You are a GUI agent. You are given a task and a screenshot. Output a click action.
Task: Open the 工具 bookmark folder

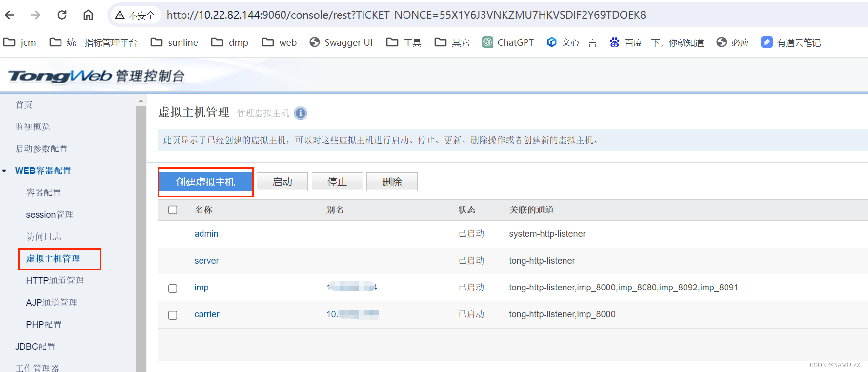pos(404,42)
